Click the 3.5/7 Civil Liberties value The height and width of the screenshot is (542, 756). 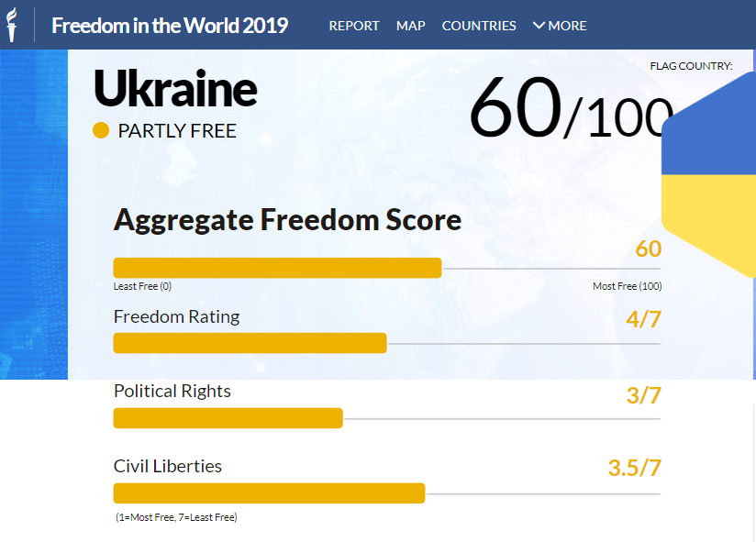[634, 468]
